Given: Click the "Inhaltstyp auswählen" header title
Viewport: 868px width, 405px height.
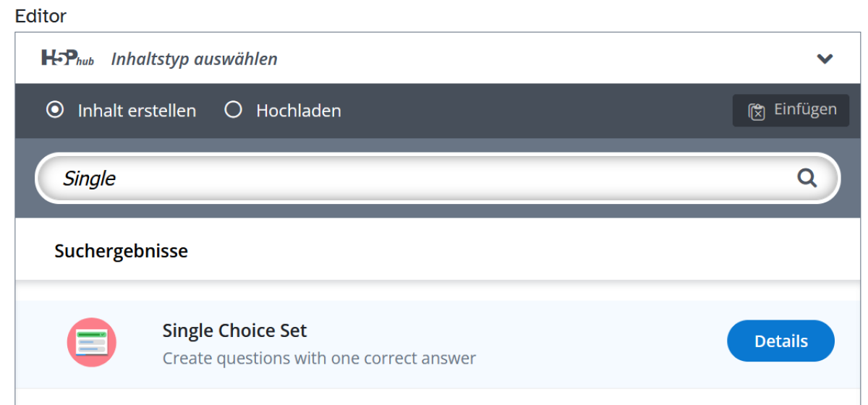Looking at the screenshot, I should [194, 59].
